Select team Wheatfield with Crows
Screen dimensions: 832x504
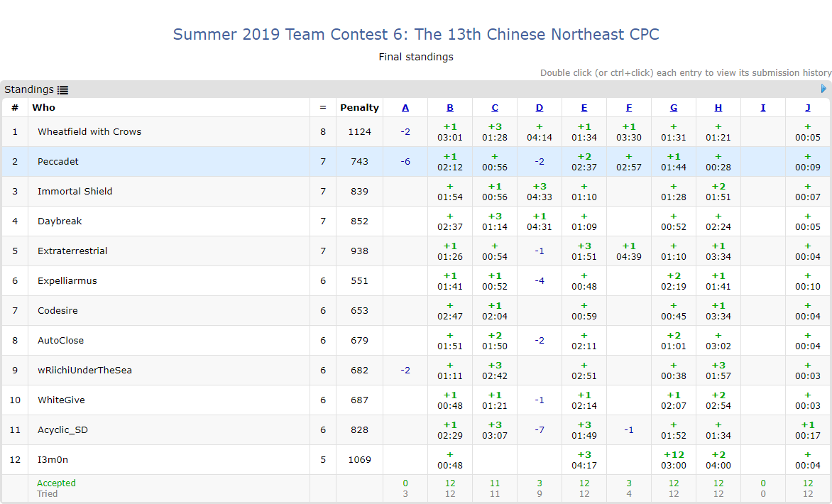point(89,131)
